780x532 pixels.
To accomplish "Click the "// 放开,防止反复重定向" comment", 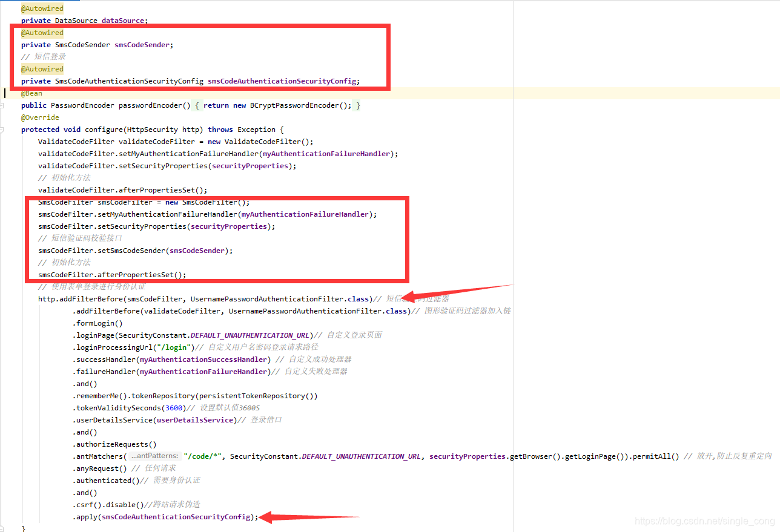I will click(x=728, y=456).
